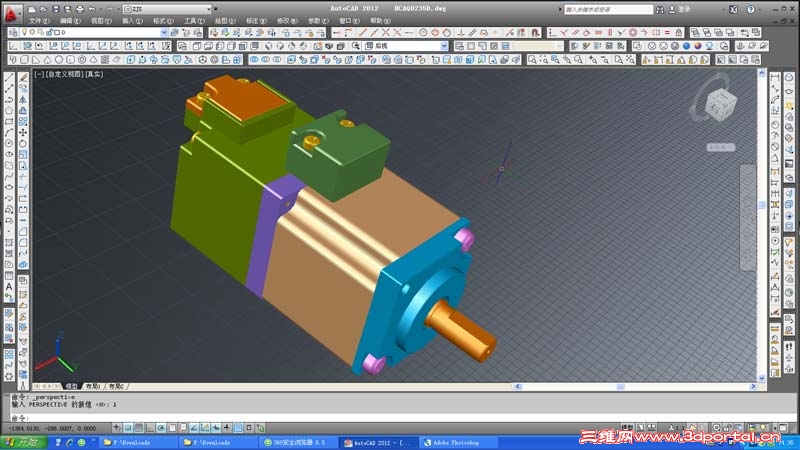Viewport: 800px width, 450px height.
Task: Switch to SW Isometric view icon
Action: pos(268,46)
